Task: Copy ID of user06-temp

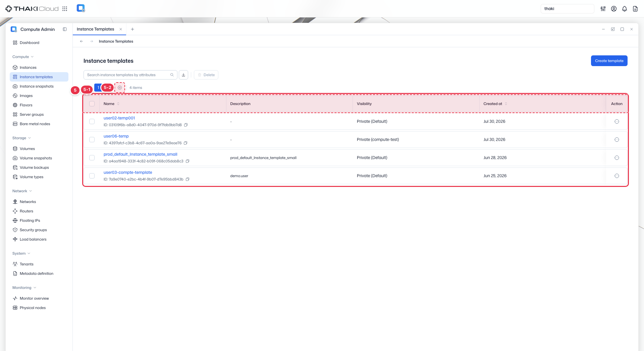Action: (185, 143)
